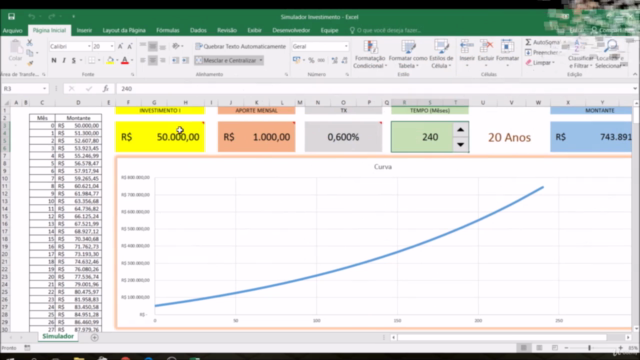Screen dimensions: 640x360
Task: Click the percent style icon
Action: coord(311,60)
